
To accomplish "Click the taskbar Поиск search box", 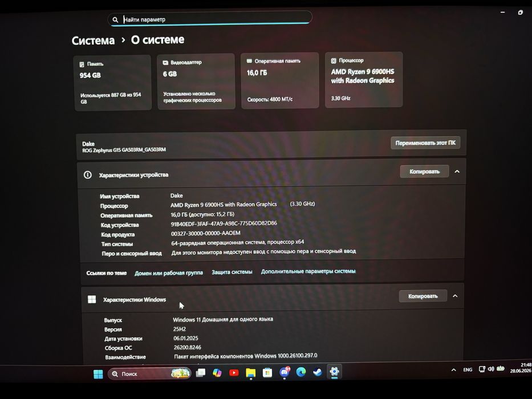I will click(149, 374).
